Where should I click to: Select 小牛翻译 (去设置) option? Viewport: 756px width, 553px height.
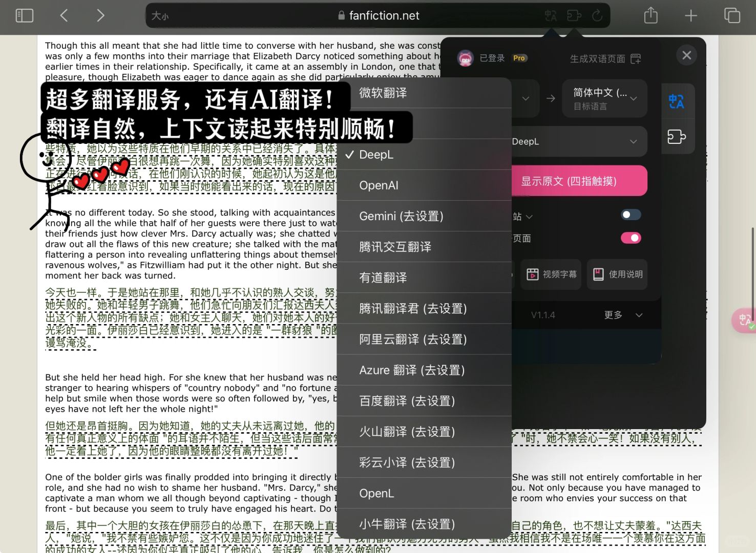point(424,524)
